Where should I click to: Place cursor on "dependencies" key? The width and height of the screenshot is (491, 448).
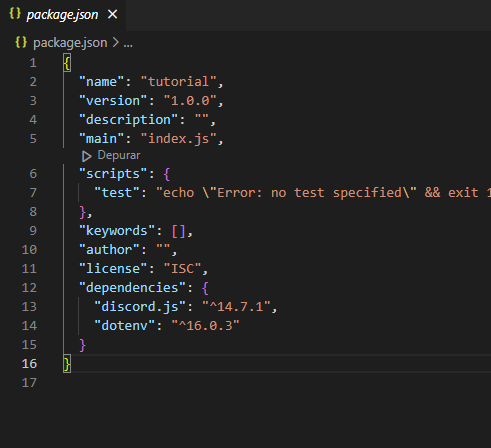pos(132,288)
